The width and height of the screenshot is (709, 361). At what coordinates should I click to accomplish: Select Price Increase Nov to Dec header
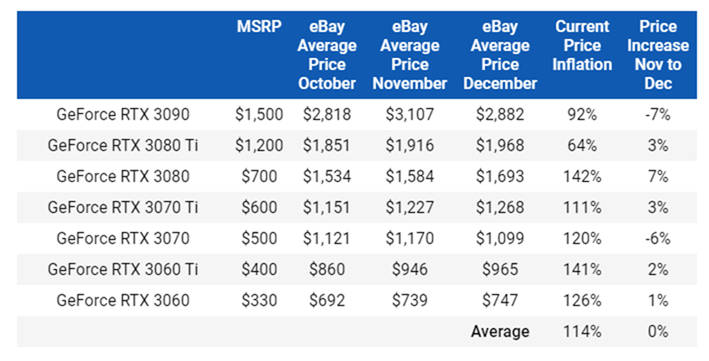click(x=658, y=55)
